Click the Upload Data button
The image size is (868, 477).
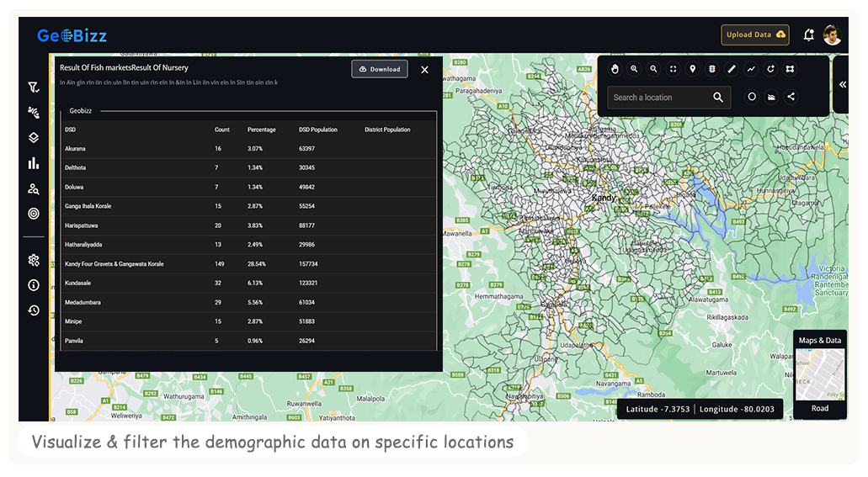755,34
